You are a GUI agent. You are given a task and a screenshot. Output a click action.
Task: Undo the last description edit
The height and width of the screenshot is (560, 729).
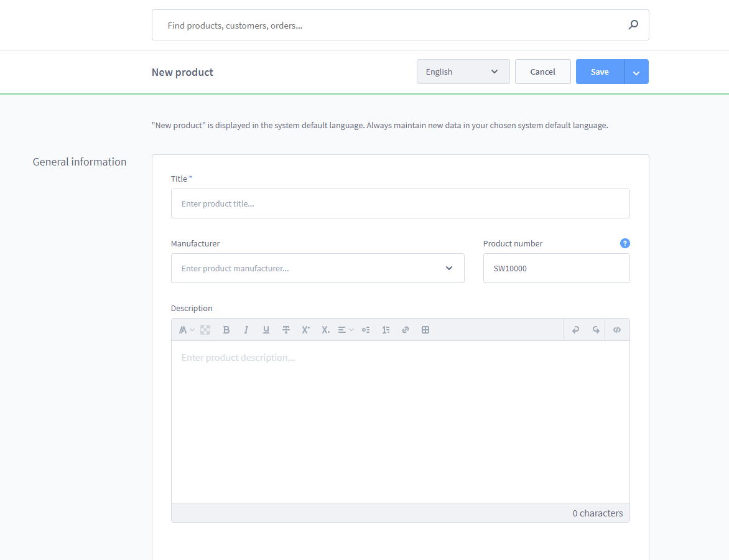[x=575, y=330]
